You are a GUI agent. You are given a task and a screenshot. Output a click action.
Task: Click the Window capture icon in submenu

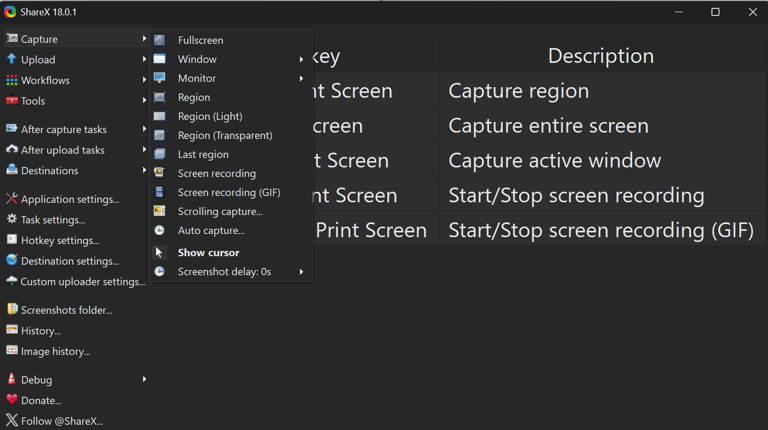pos(159,59)
